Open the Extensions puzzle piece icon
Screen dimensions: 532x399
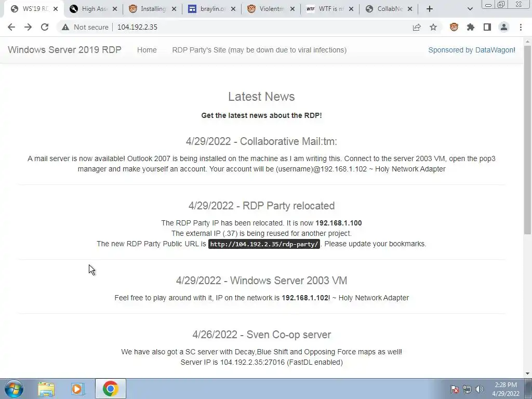(471, 27)
